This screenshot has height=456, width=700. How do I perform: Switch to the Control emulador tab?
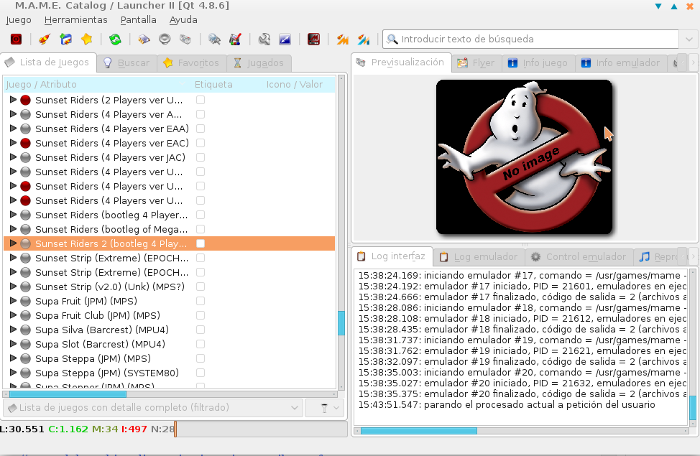(579, 257)
